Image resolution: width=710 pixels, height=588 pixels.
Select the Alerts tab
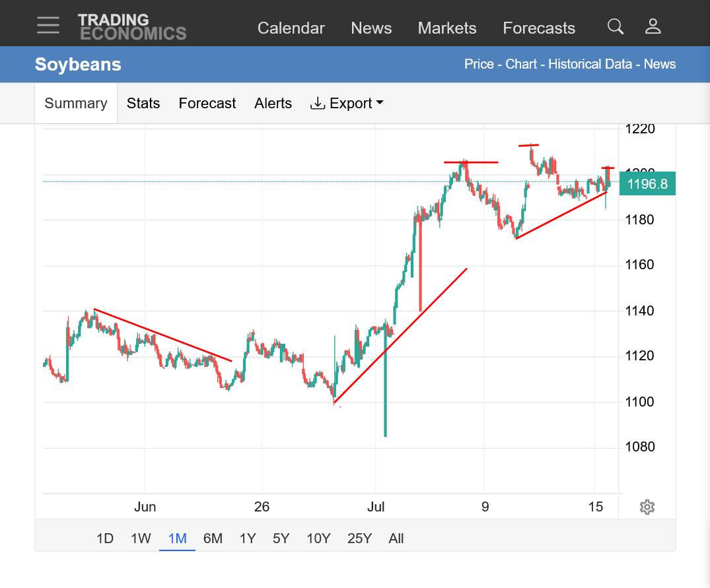273,103
